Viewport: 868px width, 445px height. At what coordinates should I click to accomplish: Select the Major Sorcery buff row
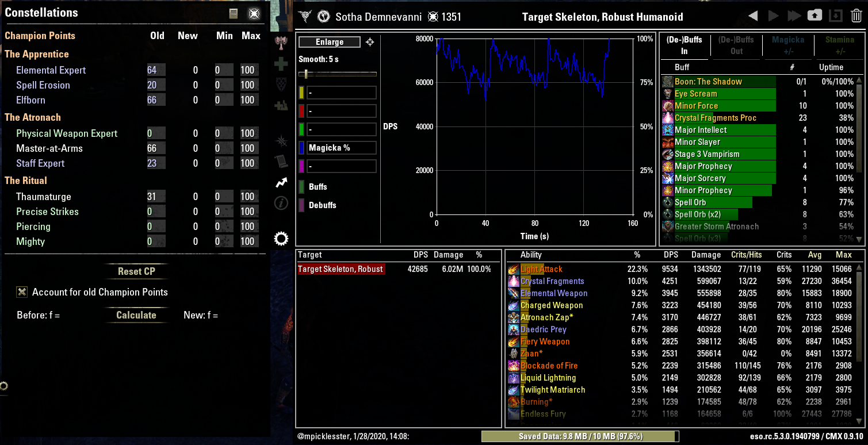point(758,178)
